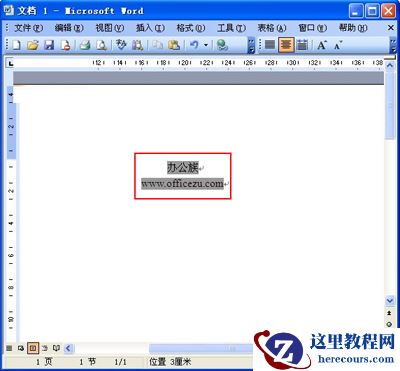Create a new blank document
This screenshot has height=371, width=400.
pyautogui.click(x=16, y=45)
